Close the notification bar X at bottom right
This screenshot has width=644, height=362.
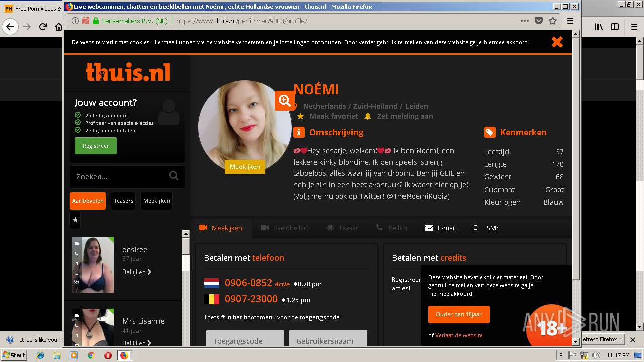pos(634,340)
